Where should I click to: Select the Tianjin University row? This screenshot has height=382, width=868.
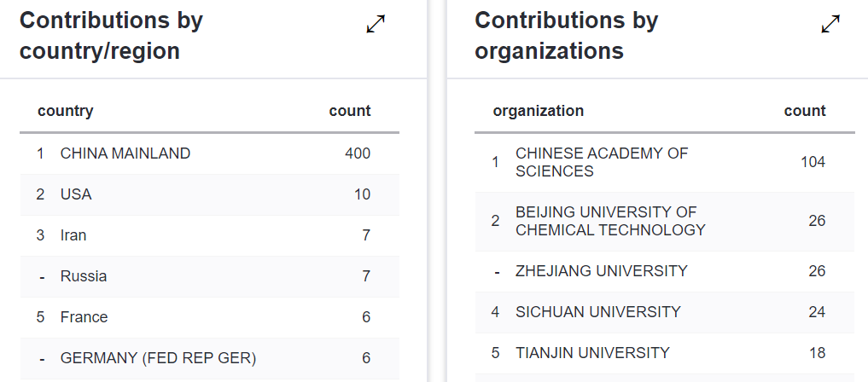point(592,353)
